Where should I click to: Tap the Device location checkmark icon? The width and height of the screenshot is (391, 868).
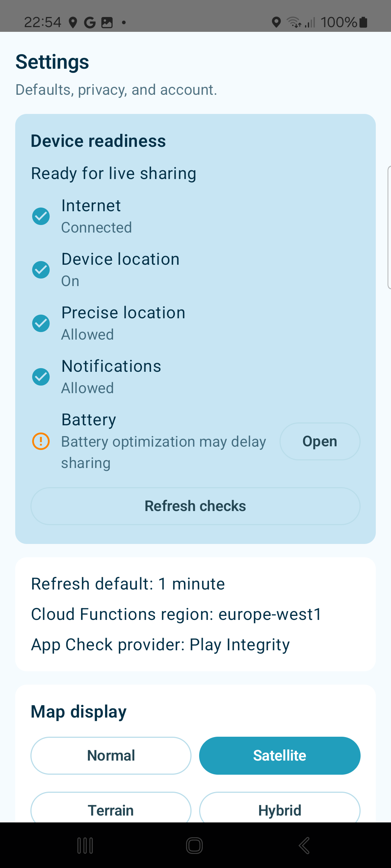41,270
